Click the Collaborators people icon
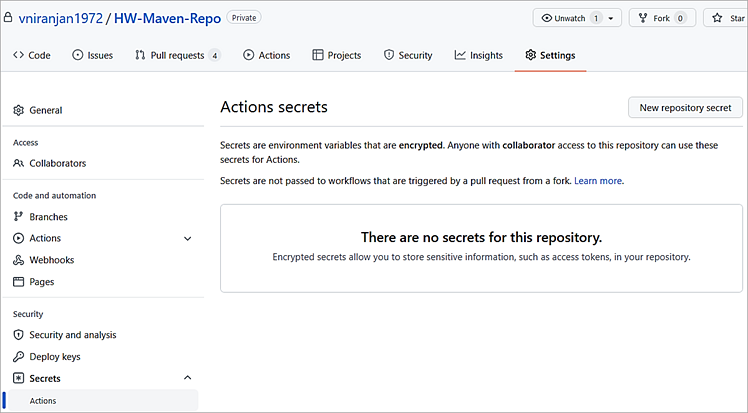 pyautogui.click(x=19, y=163)
